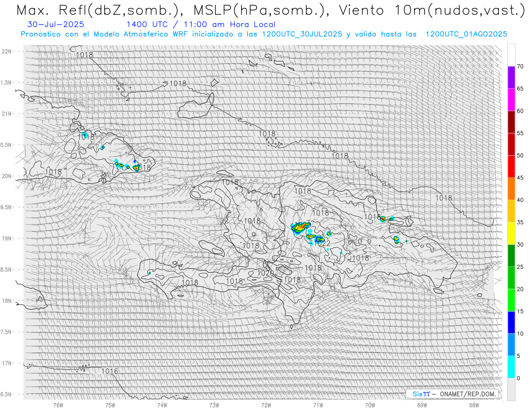The width and height of the screenshot is (532, 411).
Task: Pick the dark blue 10–15 dBZ colorbar segment
Action: coord(511,322)
